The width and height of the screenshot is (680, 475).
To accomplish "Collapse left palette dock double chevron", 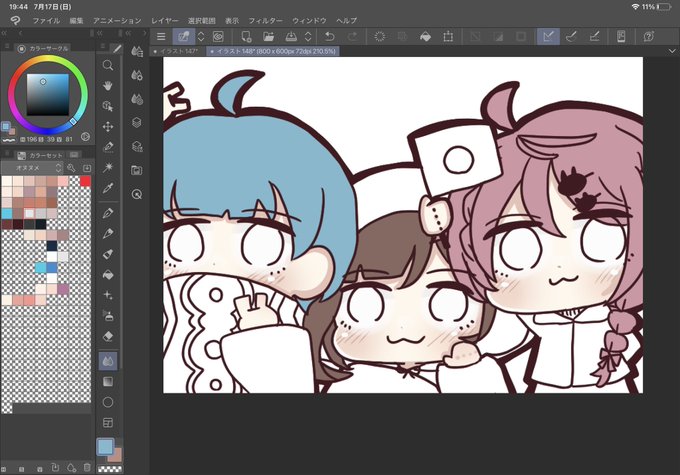I will tap(4, 33).
